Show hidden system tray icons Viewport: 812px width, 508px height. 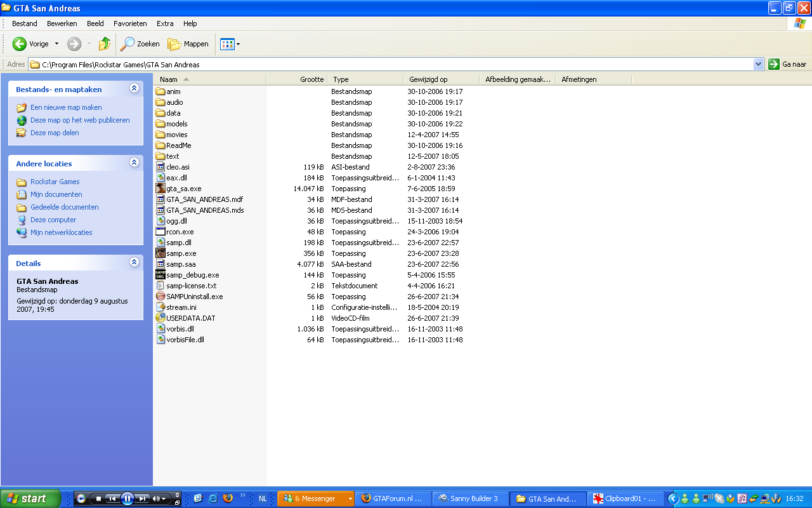click(674, 498)
